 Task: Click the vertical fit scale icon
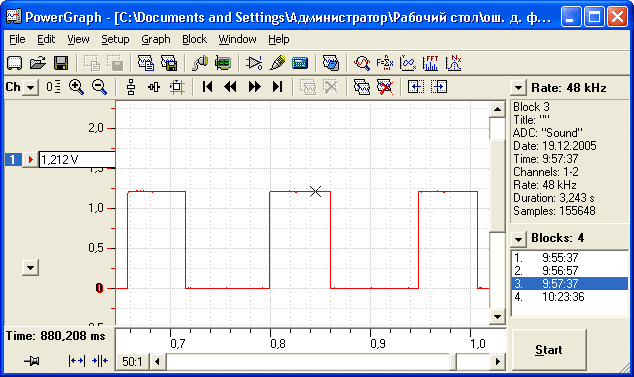[131, 87]
